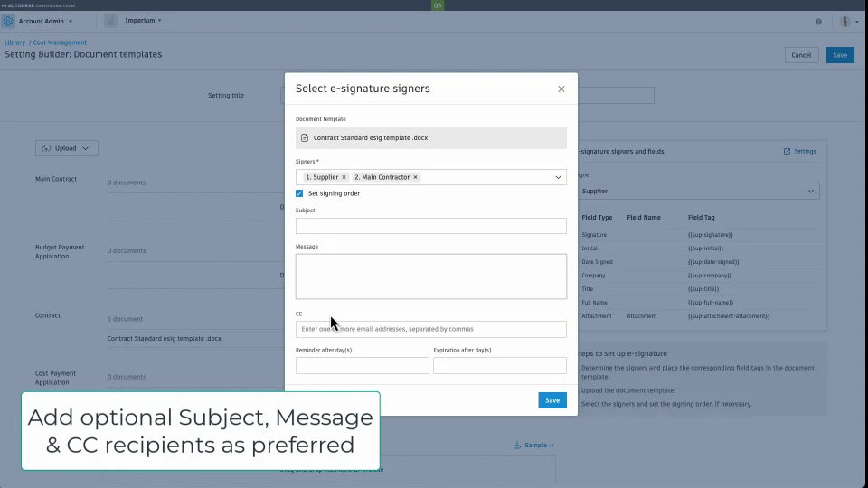Open the Supplier signer dropdown

[697, 192]
